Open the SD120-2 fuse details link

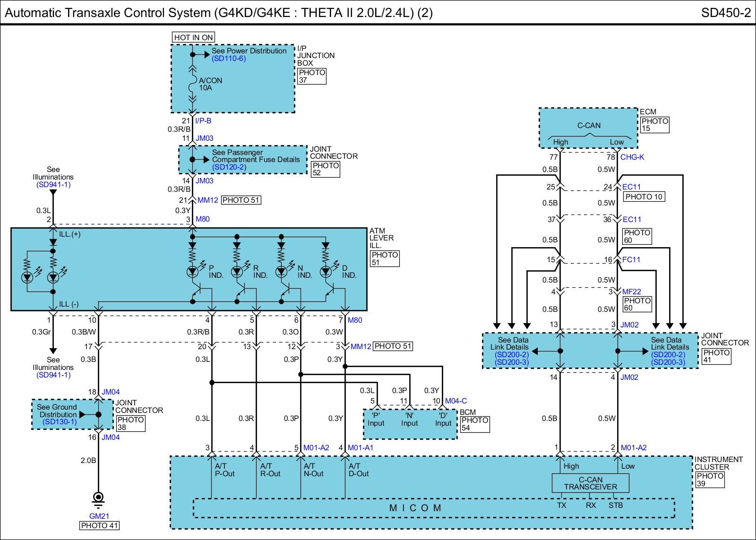(229, 167)
